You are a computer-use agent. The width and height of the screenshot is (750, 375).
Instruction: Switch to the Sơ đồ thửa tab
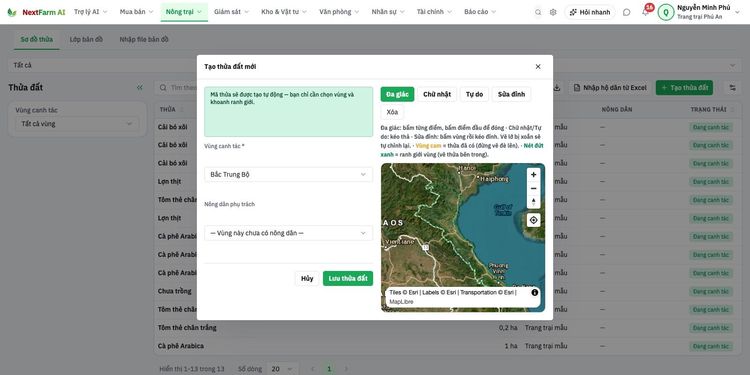36,39
